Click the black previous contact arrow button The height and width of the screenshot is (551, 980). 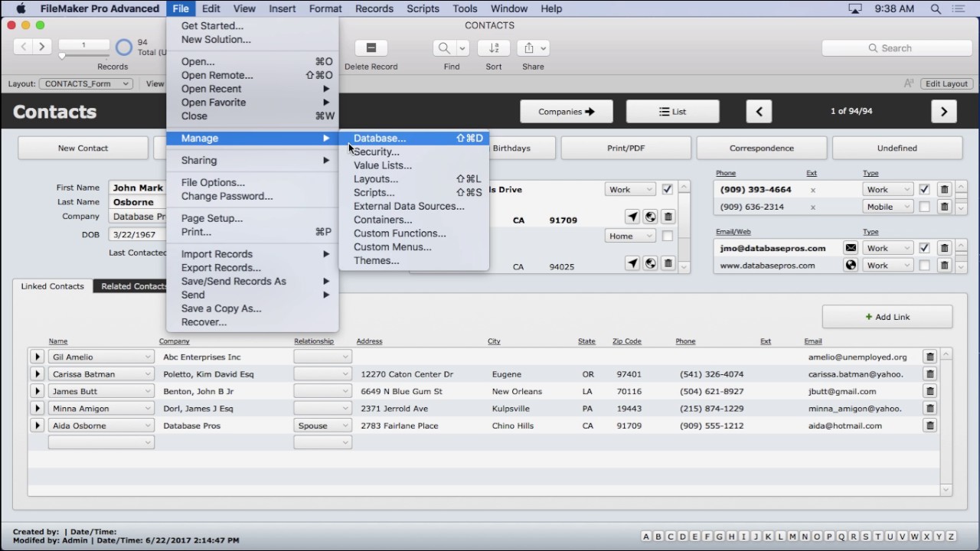pyautogui.click(x=759, y=112)
